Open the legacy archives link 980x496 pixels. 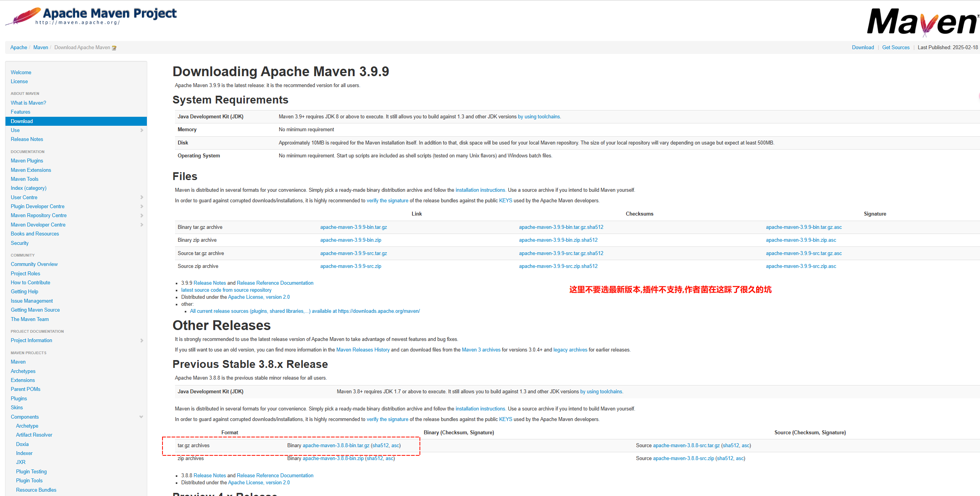pyautogui.click(x=570, y=350)
